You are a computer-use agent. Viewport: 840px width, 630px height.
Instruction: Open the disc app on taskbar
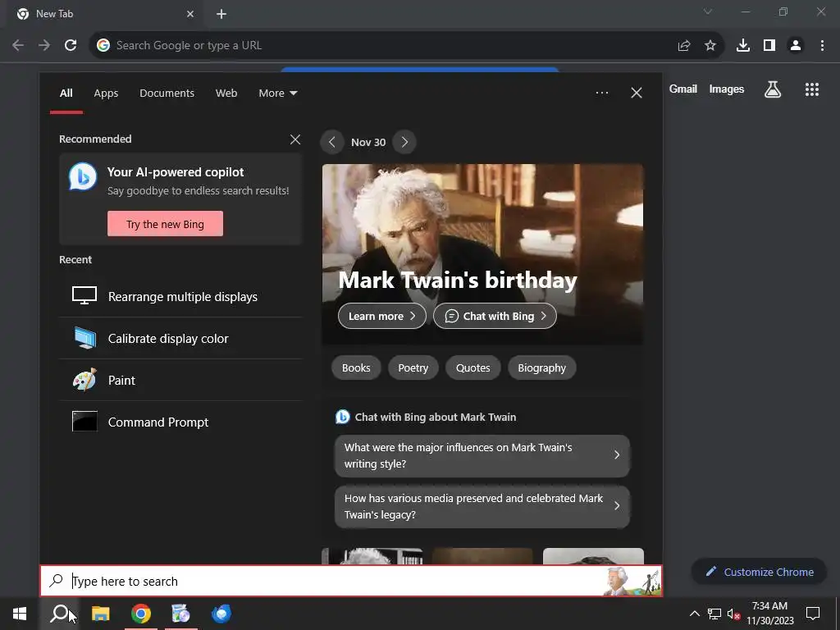pyautogui.click(x=181, y=614)
